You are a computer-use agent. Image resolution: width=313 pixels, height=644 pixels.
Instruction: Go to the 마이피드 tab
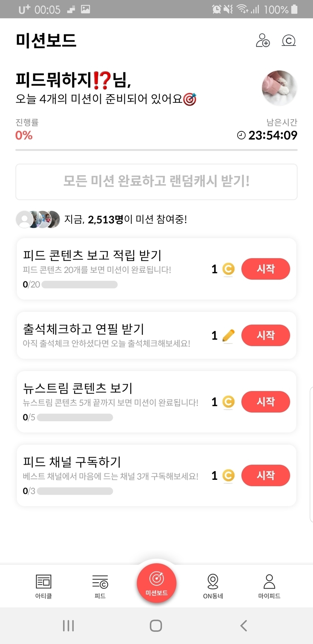[x=269, y=586]
